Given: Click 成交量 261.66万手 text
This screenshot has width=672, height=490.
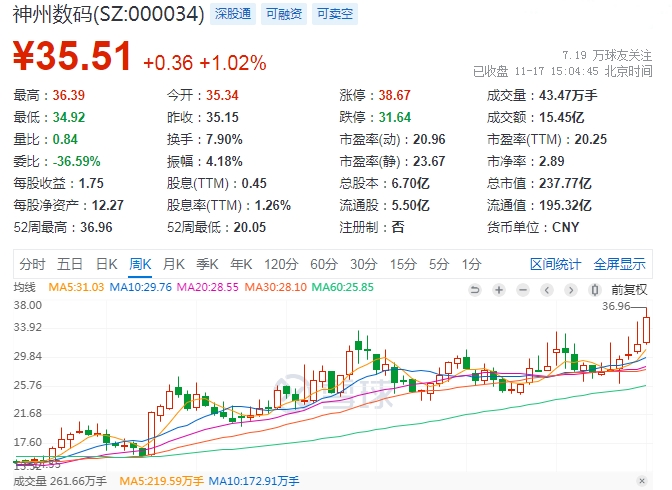Looking at the screenshot, I should 60,481.
